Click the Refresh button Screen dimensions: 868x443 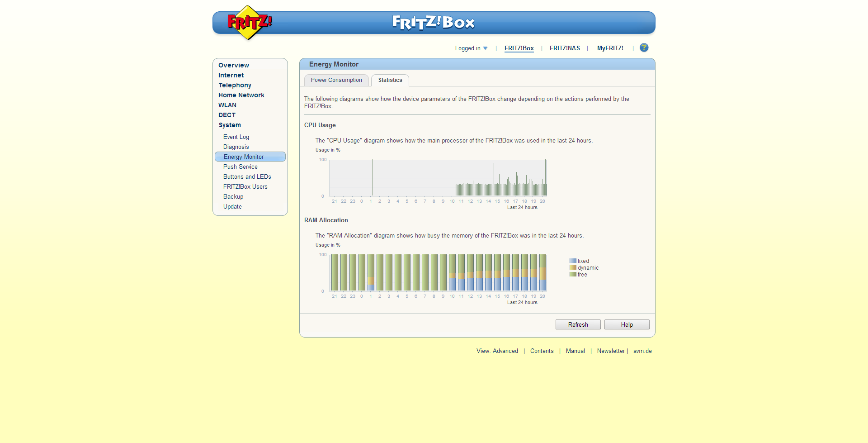point(578,324)
